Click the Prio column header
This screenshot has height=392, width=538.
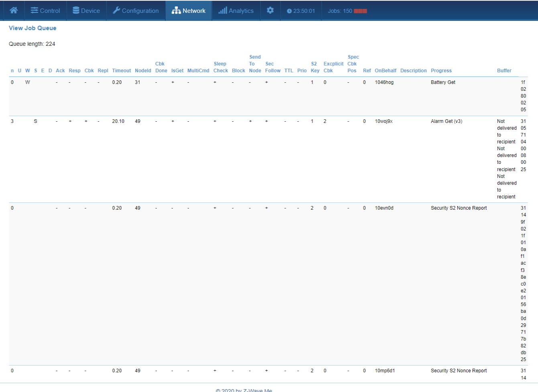302,71
